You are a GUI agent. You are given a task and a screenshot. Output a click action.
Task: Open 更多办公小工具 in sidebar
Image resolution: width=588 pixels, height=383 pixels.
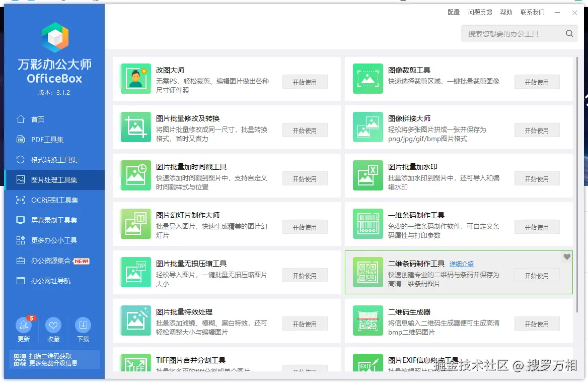click(54, 240)
